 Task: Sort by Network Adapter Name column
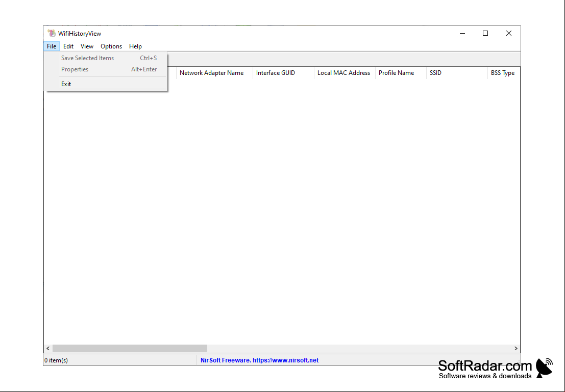[214, 73]
